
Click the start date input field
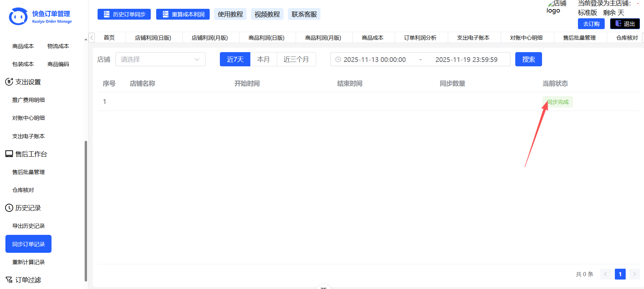click(x=374, y=60)
